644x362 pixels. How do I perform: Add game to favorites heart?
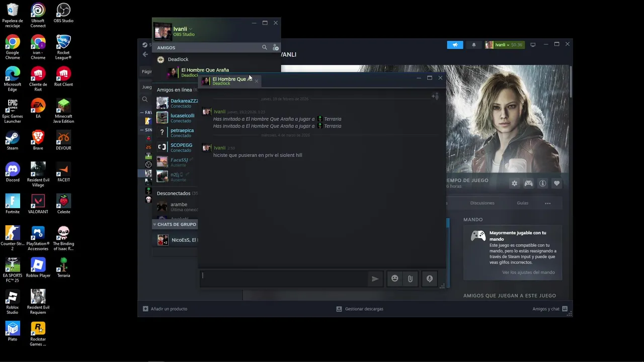tap(556, 184)
